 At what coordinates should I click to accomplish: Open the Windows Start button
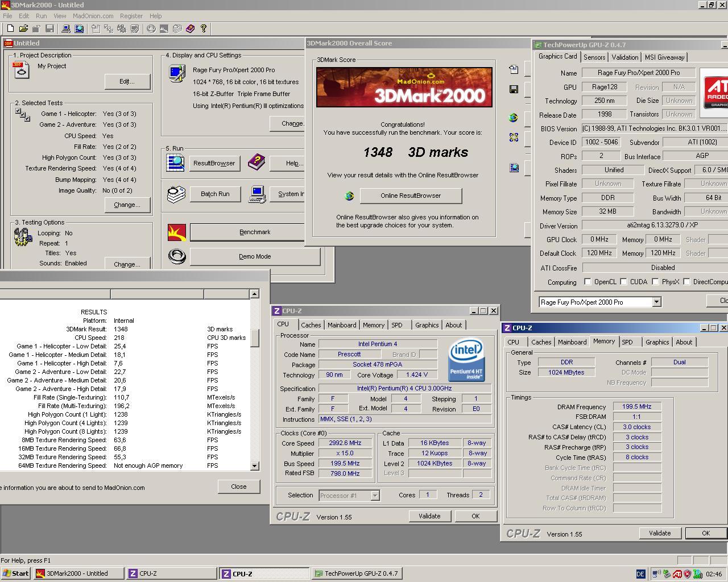tap(16, 573)
